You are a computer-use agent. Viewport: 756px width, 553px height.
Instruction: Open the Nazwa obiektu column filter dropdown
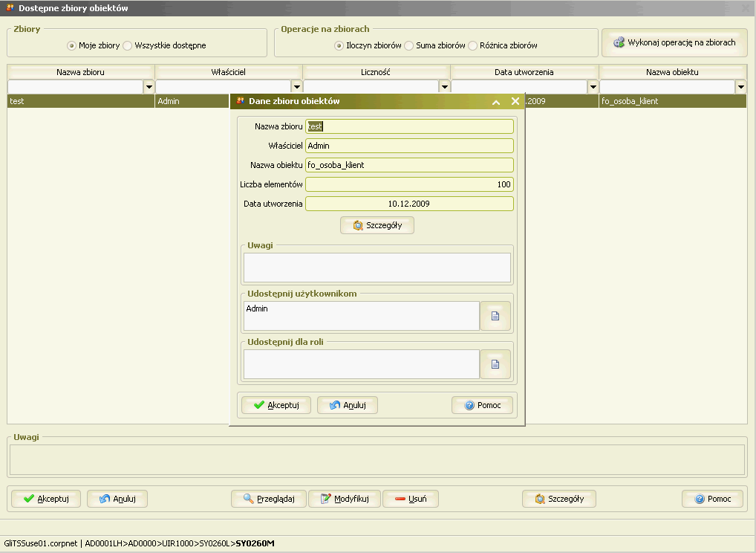point(741,87)
